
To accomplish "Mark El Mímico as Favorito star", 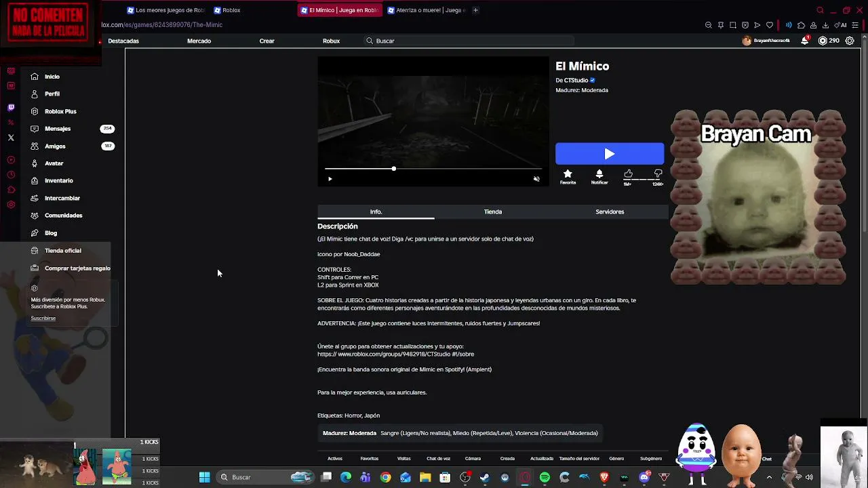I will point(568,174).
